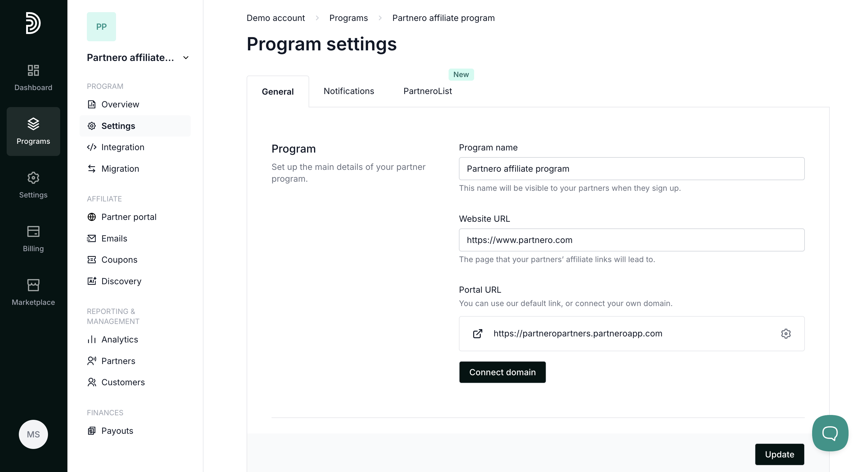Click the Update button

click(779, 454)
